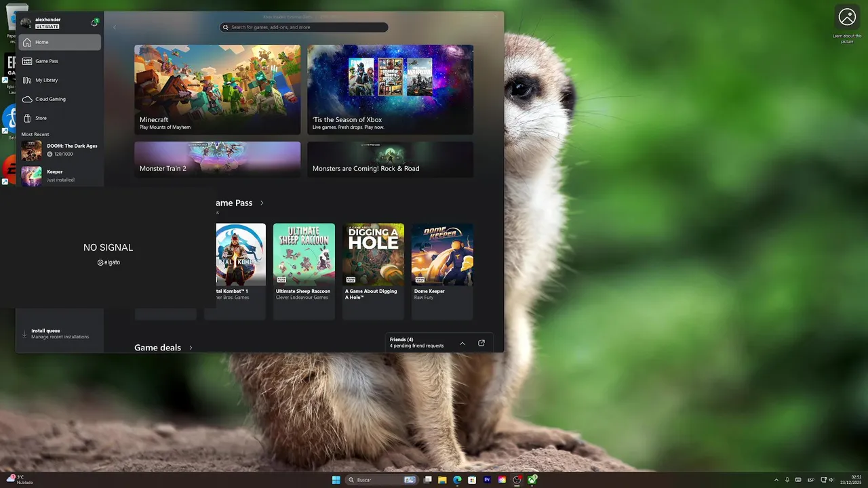The height and width of the screenshot is (488, 868).
Task: Change the ESP input language
Action: [811, 480]
